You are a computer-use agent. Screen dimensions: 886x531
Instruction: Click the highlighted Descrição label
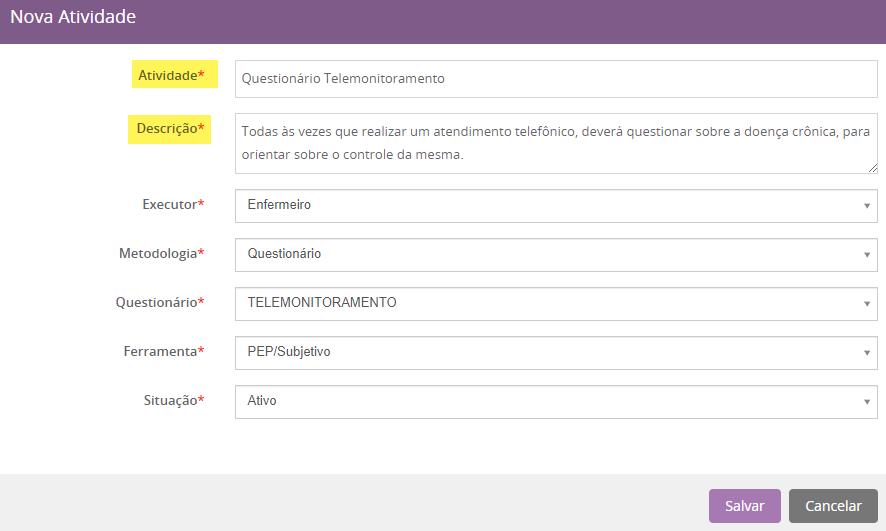[x=170, y=129]
